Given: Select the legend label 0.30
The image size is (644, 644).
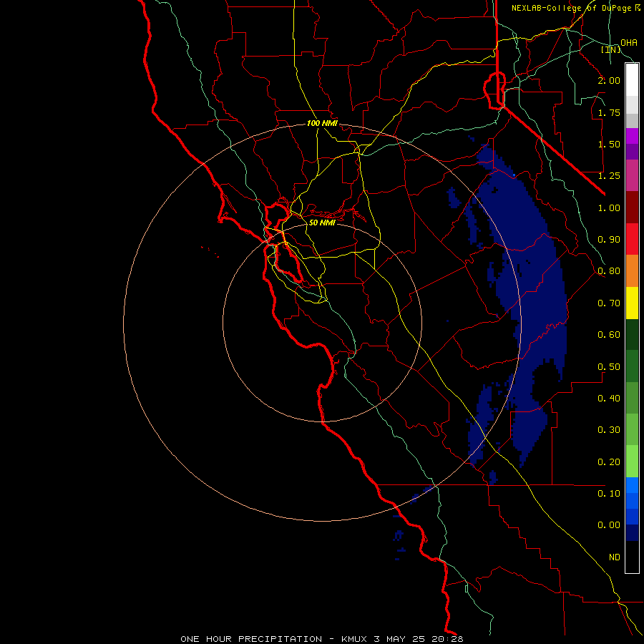Looking at the screenshot, I should click(609, 429).
